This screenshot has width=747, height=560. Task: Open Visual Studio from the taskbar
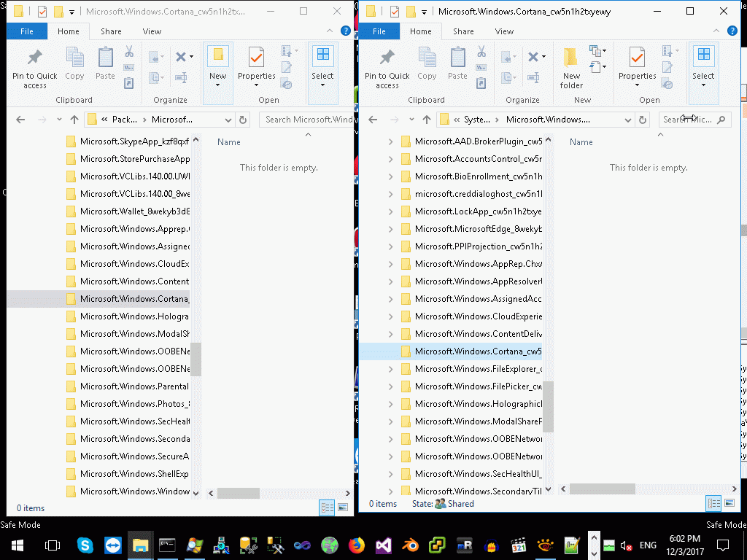pyautogui.click(x=383, y=545)
